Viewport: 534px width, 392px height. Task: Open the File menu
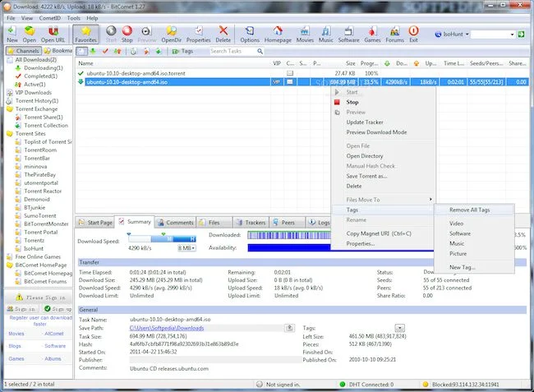pyautogui.click(x=11, y=18)
